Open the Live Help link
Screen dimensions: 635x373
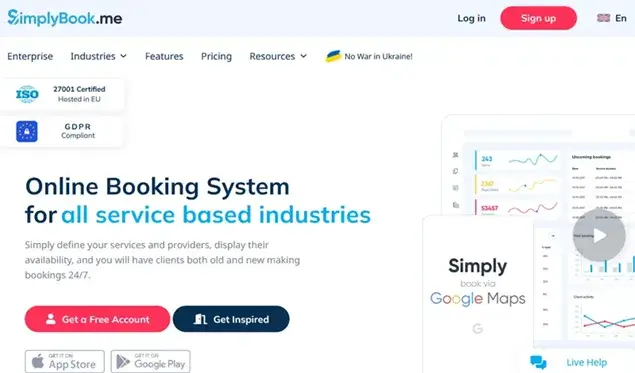pos(586,362)
